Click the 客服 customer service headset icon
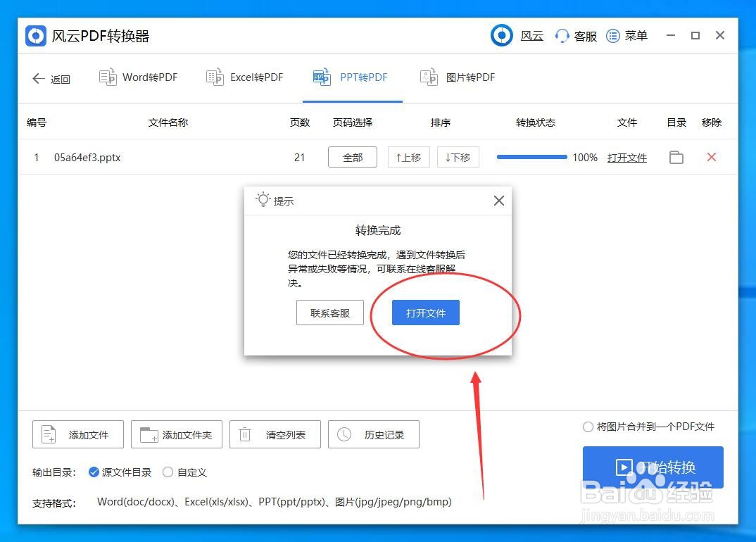756x542 pixels. (x=562, y=35)
